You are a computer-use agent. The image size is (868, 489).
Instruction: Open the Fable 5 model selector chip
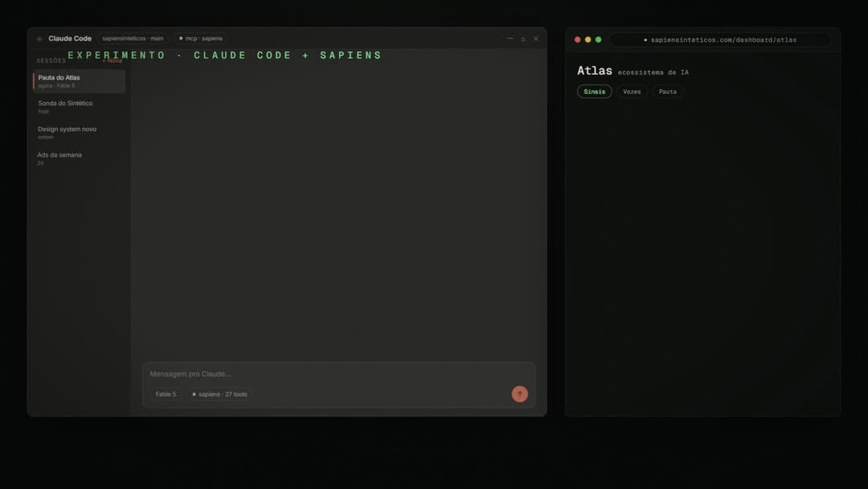click(166, 394)
